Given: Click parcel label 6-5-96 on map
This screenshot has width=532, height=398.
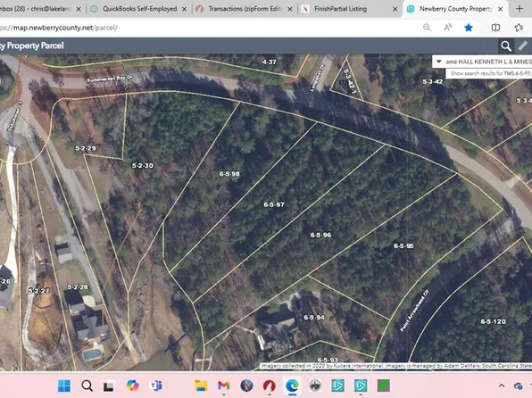Looking at the screenshot, I should (320, 235).
